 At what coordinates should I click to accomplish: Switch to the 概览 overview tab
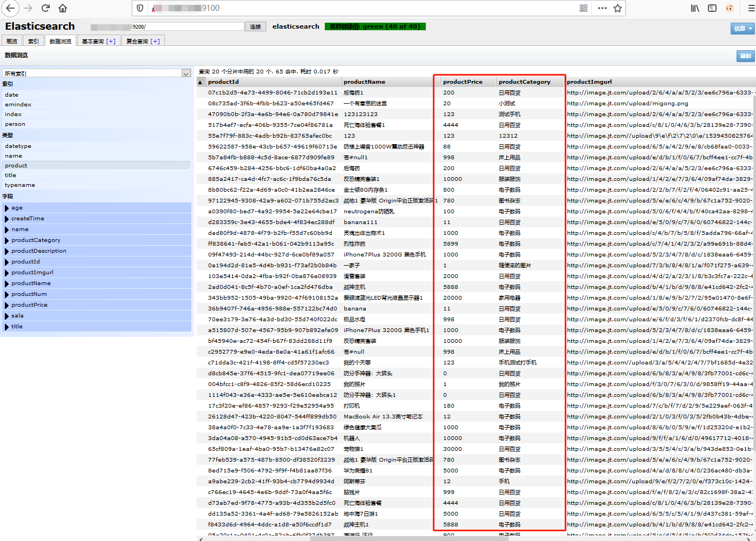[x=12, y=41]
